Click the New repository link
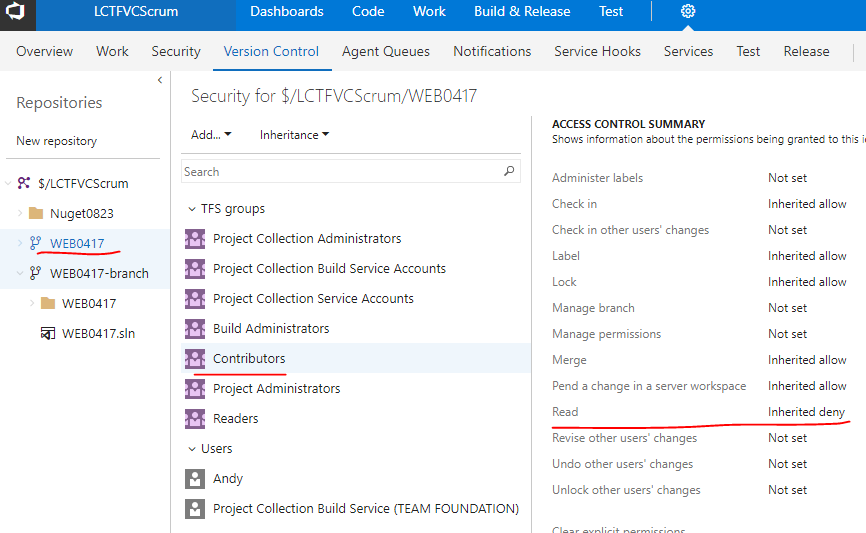Viewport: 866px width, 533px height. [57, 141]
